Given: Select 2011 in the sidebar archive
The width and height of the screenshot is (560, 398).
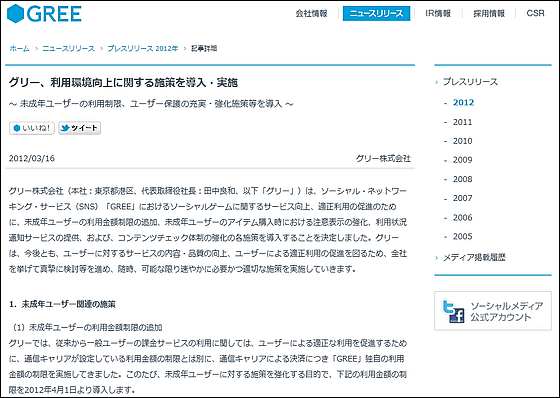Looking at the screenshot, I should pos(462,122).
